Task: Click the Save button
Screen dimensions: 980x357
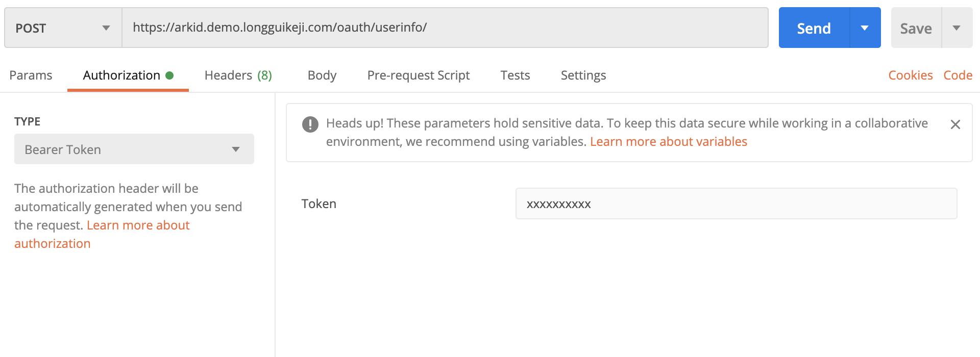Action: [x=916, y=29]
